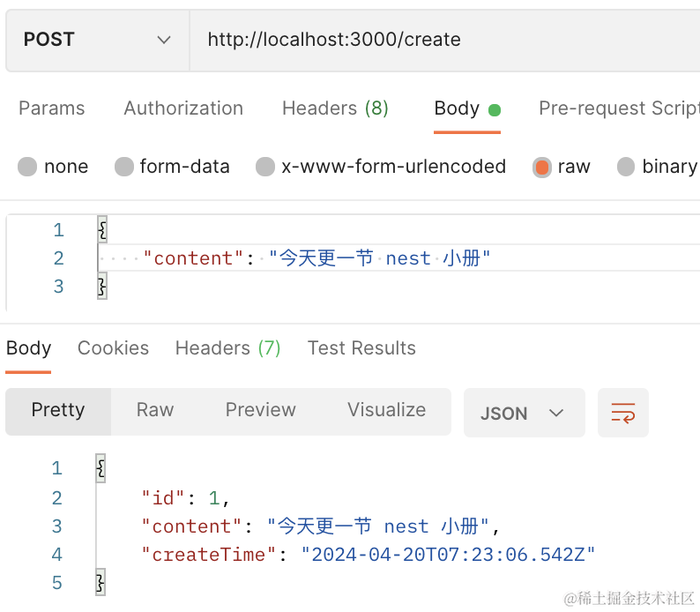Show response Cookies tab
This screenshot has width=700, height=612.
coord(113,348)
